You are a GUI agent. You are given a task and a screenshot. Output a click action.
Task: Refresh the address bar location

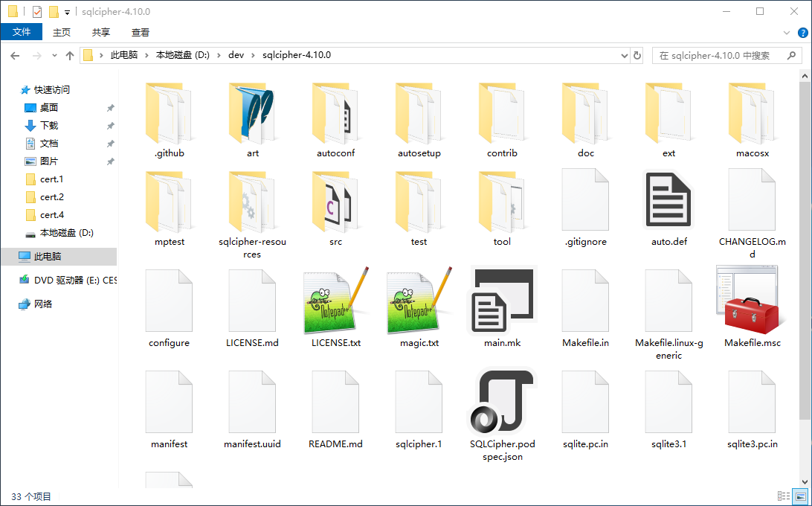coord(637,56)
